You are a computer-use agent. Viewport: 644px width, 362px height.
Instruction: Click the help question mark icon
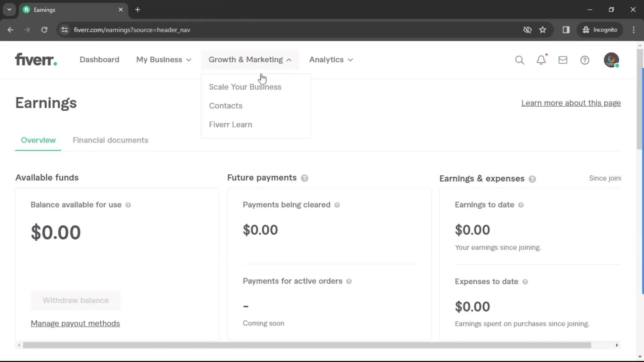(x=584, y=60)
